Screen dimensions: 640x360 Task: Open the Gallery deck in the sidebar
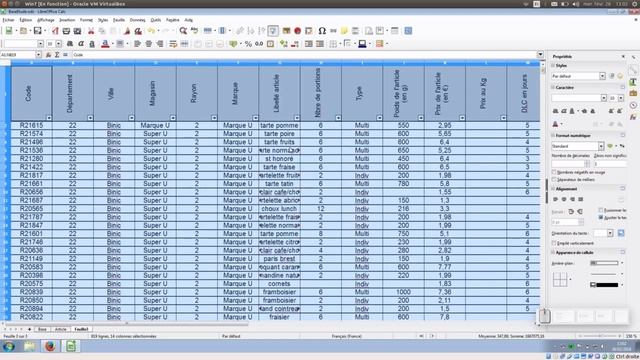(x=633, y=93)
